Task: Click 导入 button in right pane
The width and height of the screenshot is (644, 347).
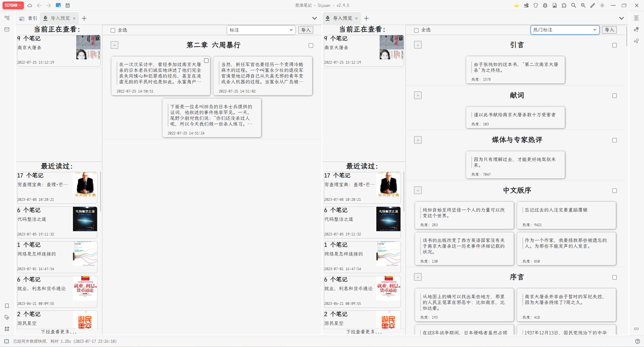Action: [609, 30]
